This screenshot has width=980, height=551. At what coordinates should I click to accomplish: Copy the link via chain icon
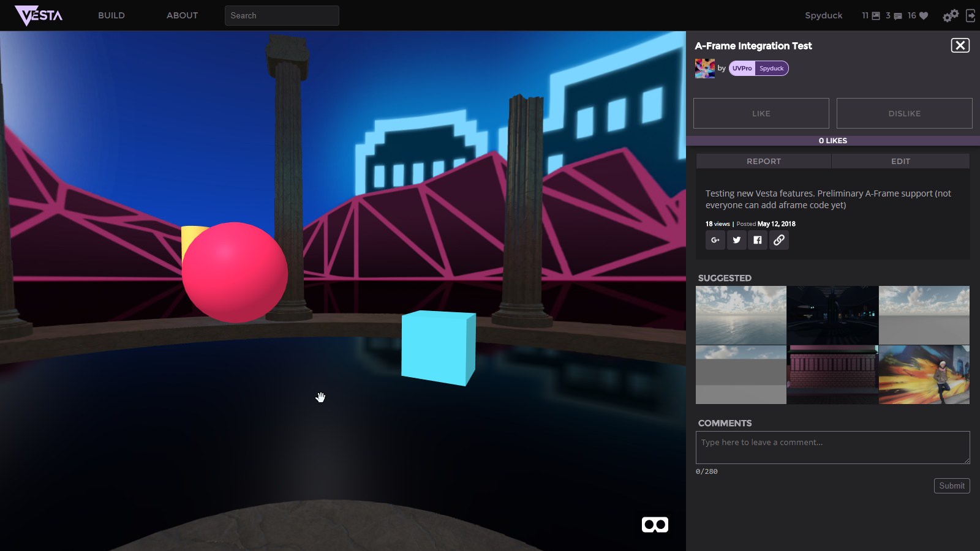pos(778,240)
